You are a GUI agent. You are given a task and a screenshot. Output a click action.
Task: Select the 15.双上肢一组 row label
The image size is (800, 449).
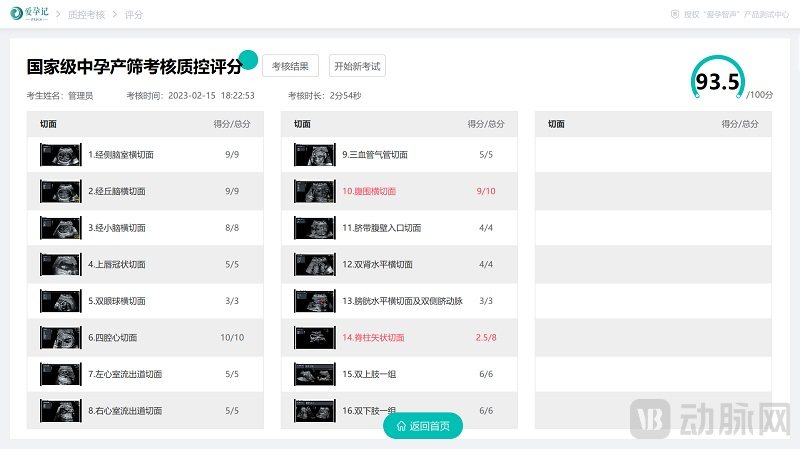click(369, 375)
